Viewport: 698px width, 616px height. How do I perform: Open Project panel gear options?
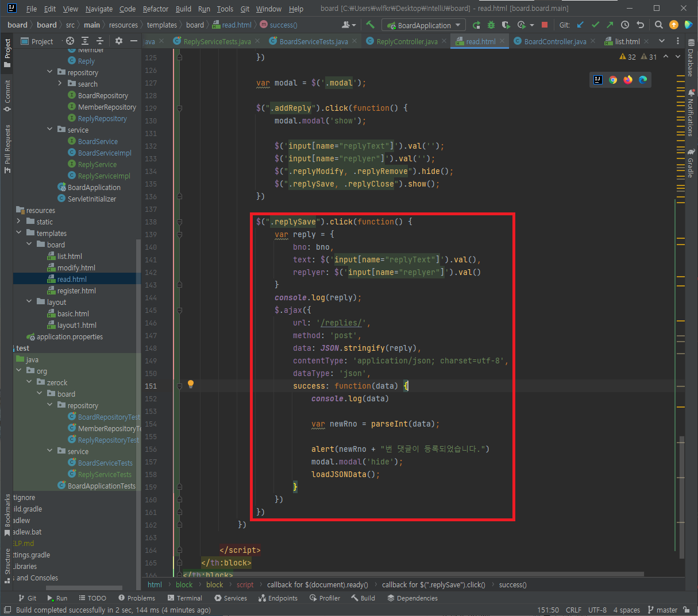click(119, 41)
